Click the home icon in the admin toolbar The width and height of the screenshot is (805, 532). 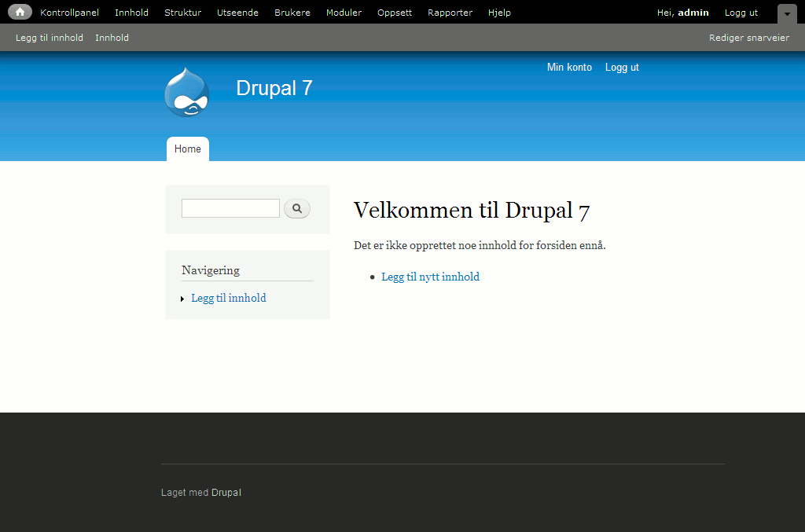click(x=19, y=12)
